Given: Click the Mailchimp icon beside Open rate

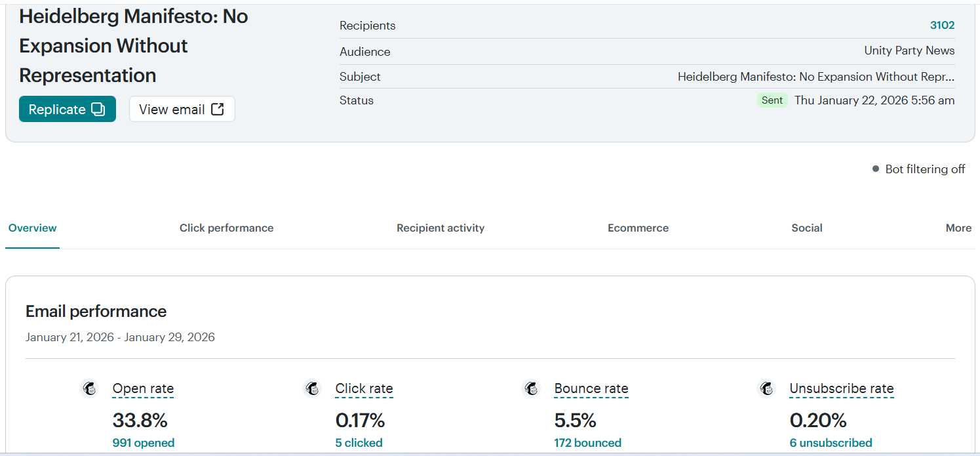Looking at the screenshot, I should (90, 388).
